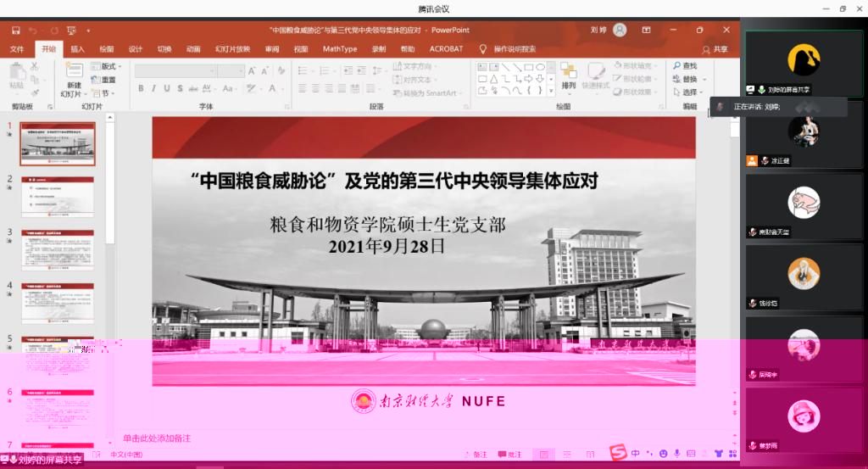Select slide 2 thumbnail
The image size is (868, 469).
pos(58,196)
